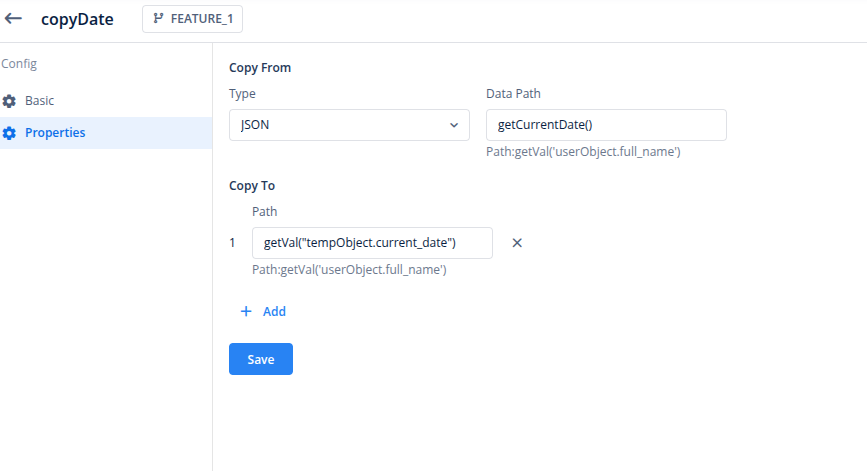Click the gear icon next to Properties
Screen dimensions: 867x471
click(x=9, y=133)
